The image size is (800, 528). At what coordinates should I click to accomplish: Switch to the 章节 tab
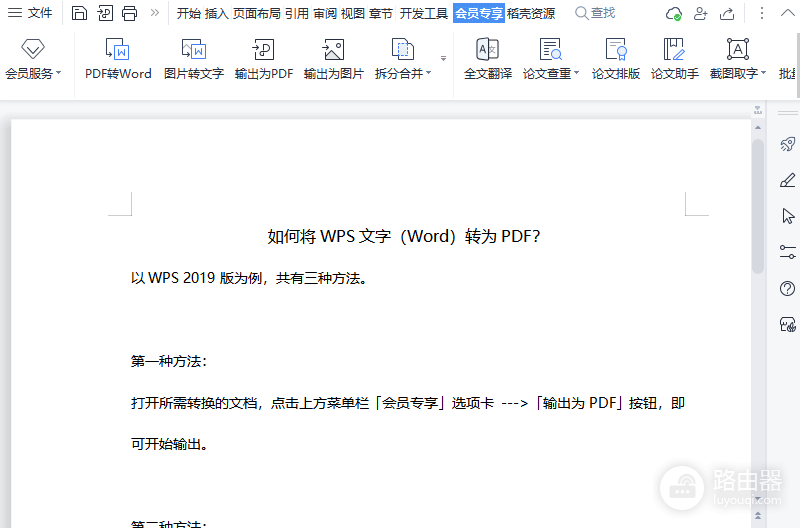(381, 13)
